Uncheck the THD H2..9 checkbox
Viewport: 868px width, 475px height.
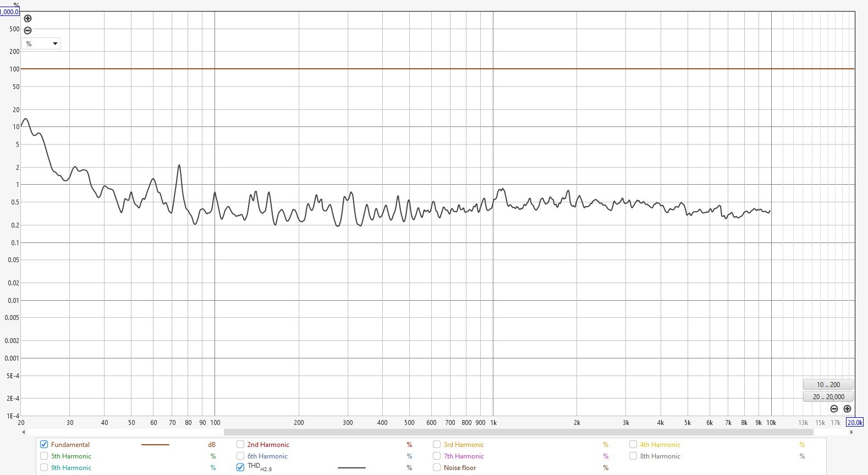click(x=240, y=467)
